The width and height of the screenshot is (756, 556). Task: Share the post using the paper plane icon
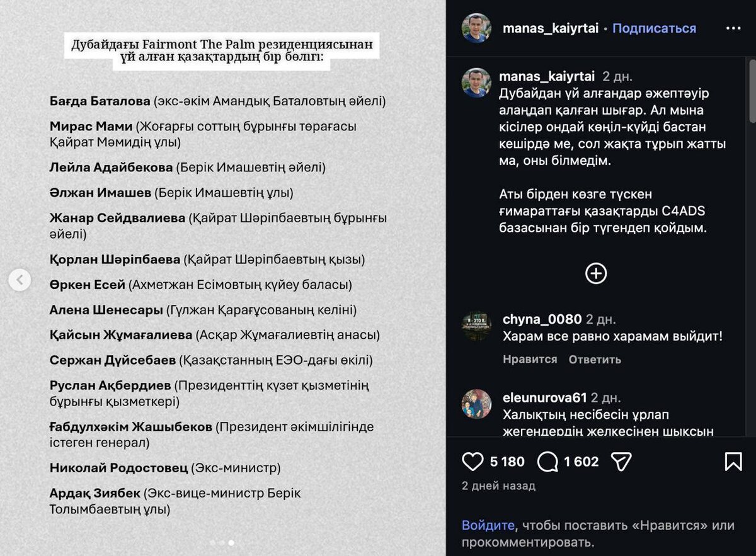click(x=621, y=462)
